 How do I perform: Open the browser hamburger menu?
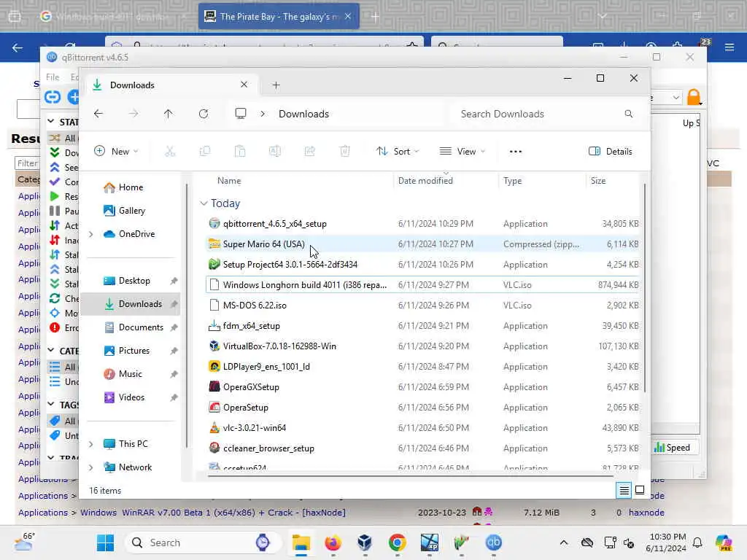(x=729, y=47)
